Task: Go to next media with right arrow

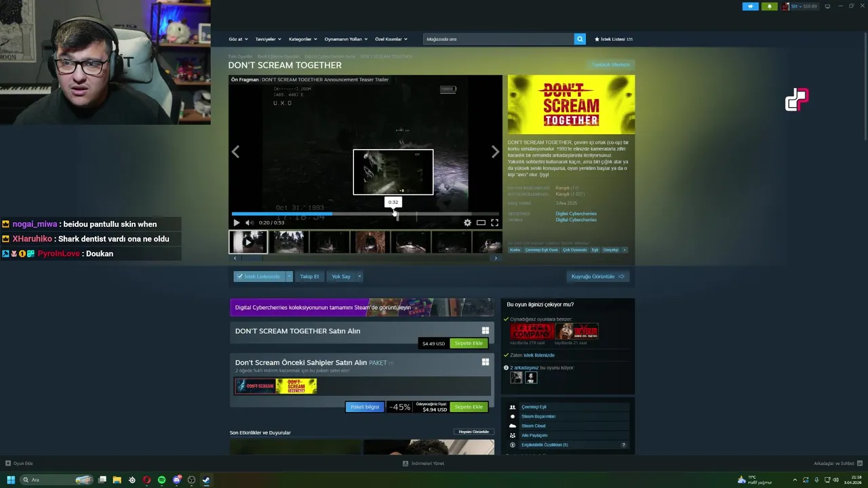Action: click(x=495, y=152)
